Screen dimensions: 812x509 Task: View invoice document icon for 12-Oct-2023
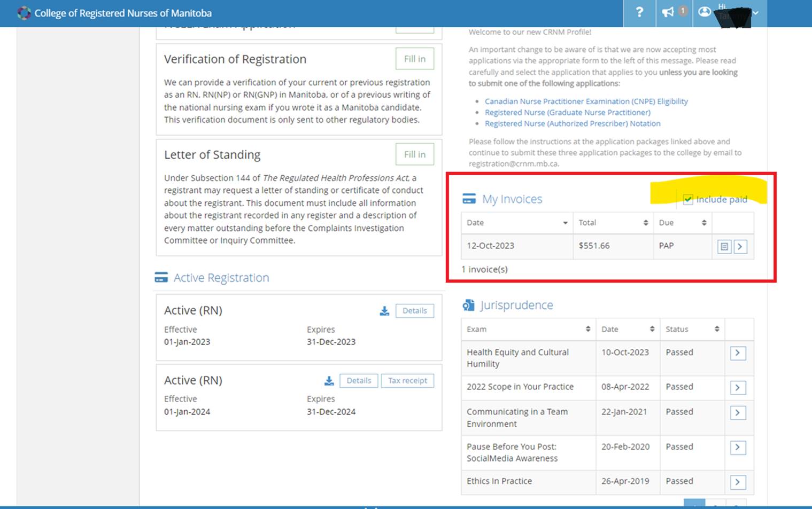click(724, 246)
